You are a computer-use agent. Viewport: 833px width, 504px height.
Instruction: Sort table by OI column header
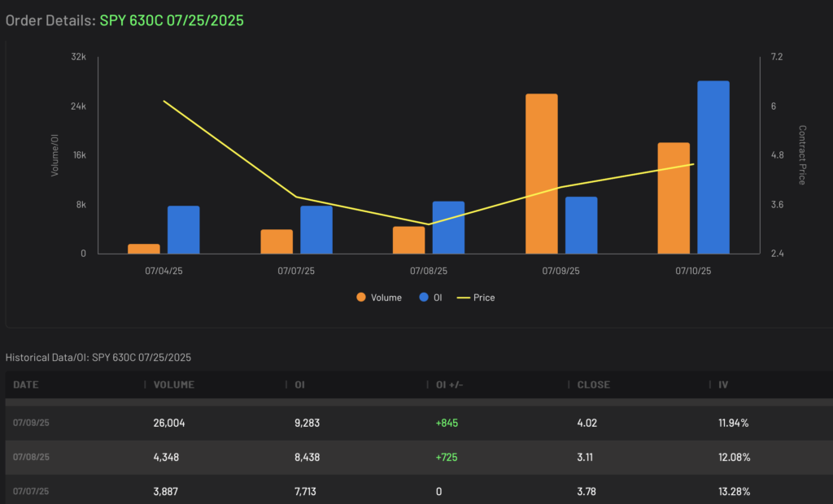click(x=299, y=385)
